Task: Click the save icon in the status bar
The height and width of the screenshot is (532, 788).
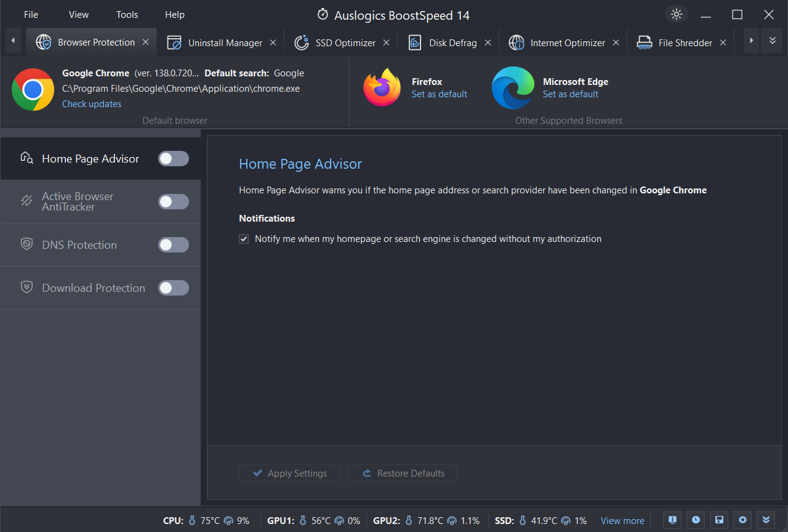Action: click(718, 520)
